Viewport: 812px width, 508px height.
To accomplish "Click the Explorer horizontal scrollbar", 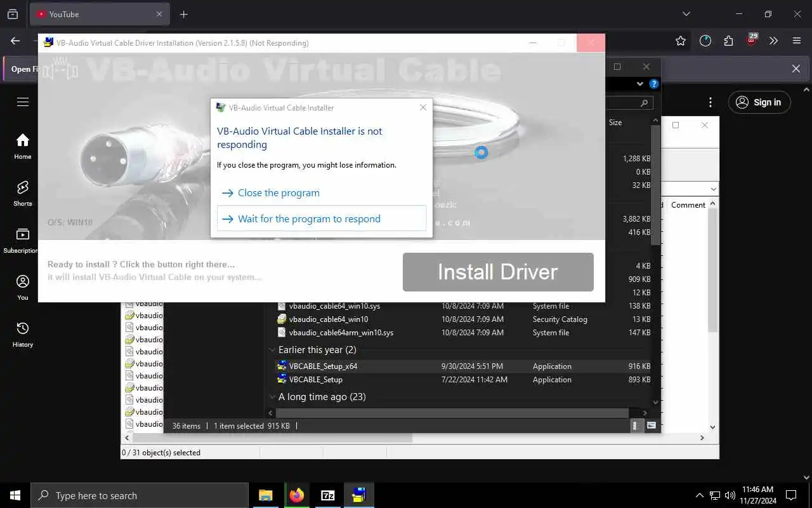I will click(452, 413).
